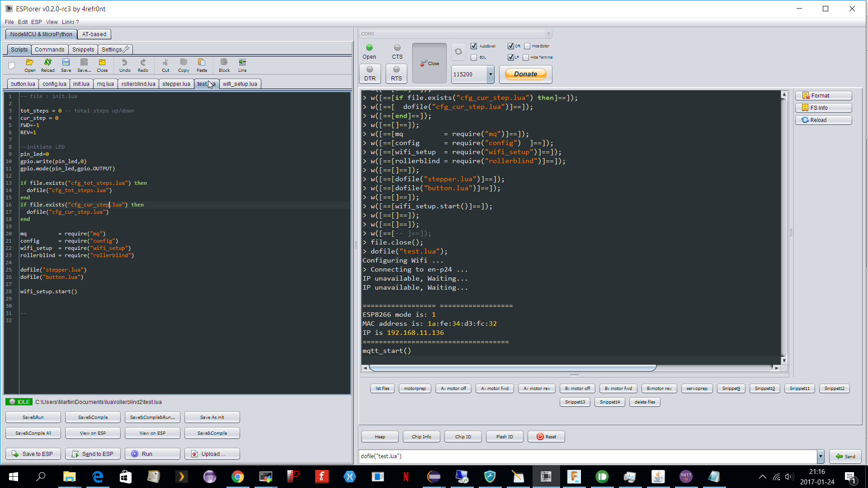The image size is (868, 488).
Task: Click the list files snippet button
Action: [x=382, y=388]
